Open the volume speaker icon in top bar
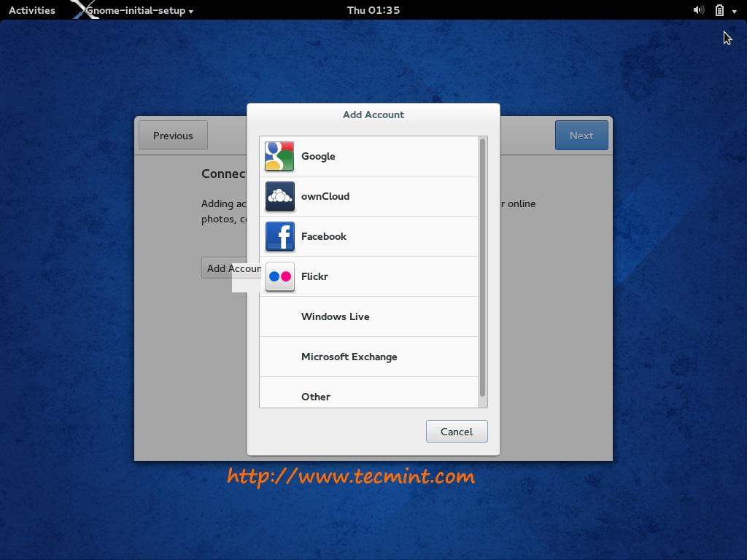 pos(698,10)
